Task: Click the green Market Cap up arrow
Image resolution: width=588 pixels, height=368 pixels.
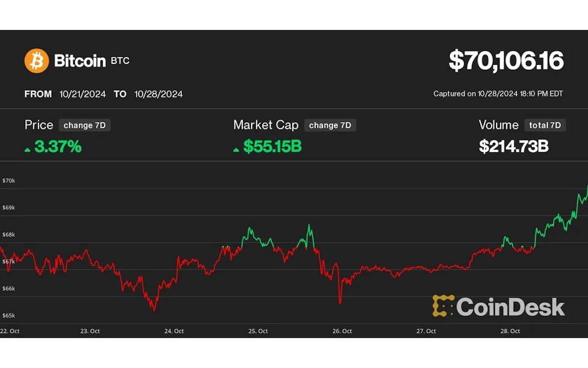Action: 236,149
